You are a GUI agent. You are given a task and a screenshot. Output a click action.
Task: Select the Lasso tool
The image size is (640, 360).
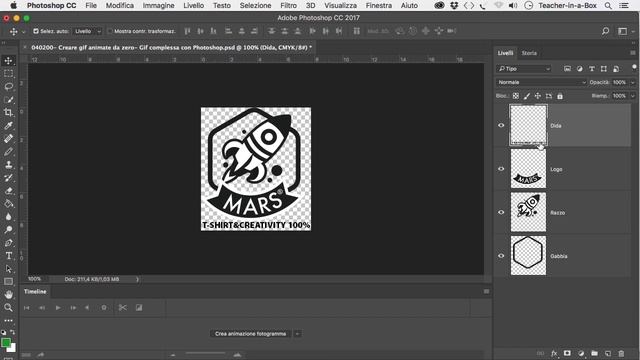coord(8,87)
